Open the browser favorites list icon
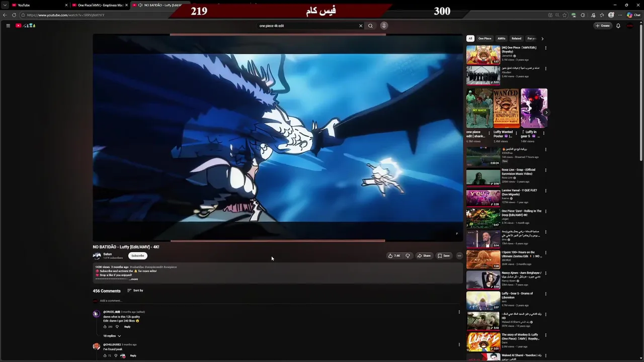The image size is (644, 362). click(x=602, y=15)
